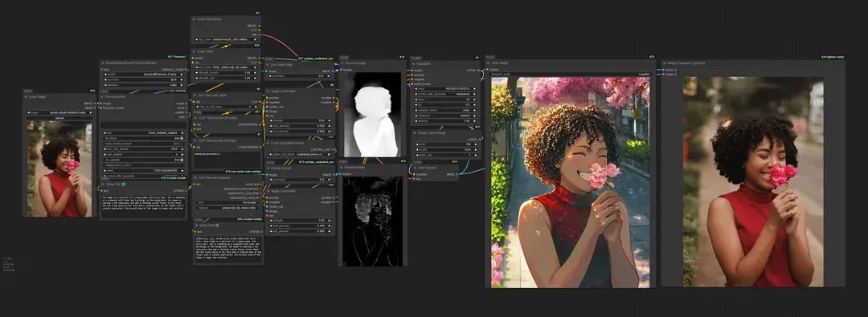Click the image_b input socket on Image Comparer

(x=664, y=74)
